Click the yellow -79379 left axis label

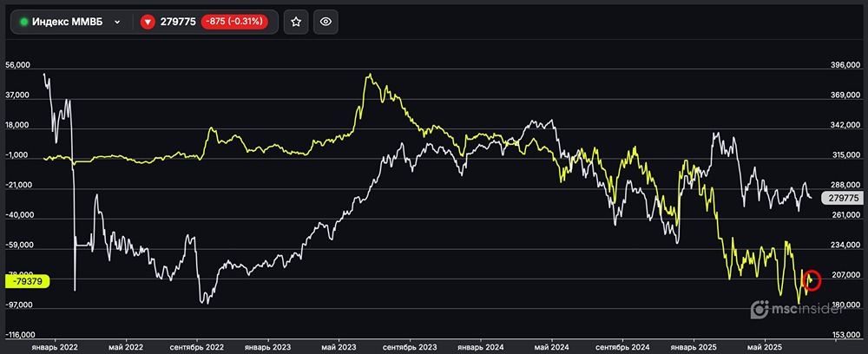point(27,281)
